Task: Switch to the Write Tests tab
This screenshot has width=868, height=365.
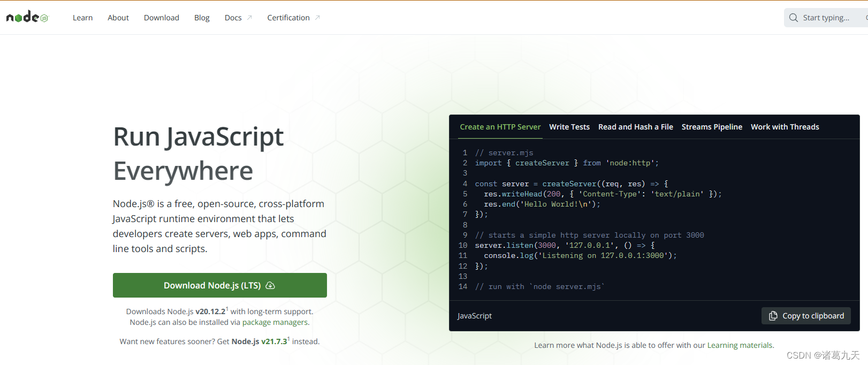Action: (x=569, y=127)
